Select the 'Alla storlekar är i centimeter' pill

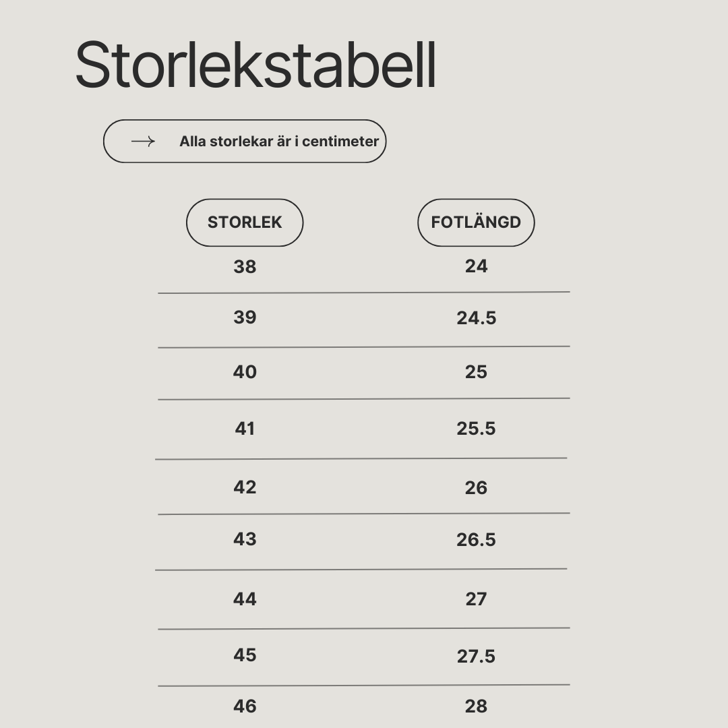pos(245,141)
